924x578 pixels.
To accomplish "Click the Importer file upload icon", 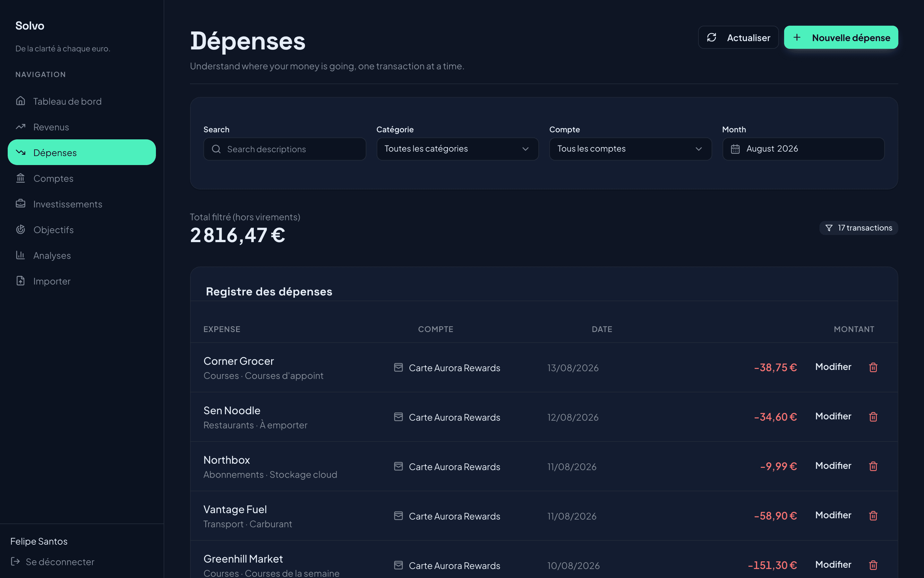I will point(21,281).
